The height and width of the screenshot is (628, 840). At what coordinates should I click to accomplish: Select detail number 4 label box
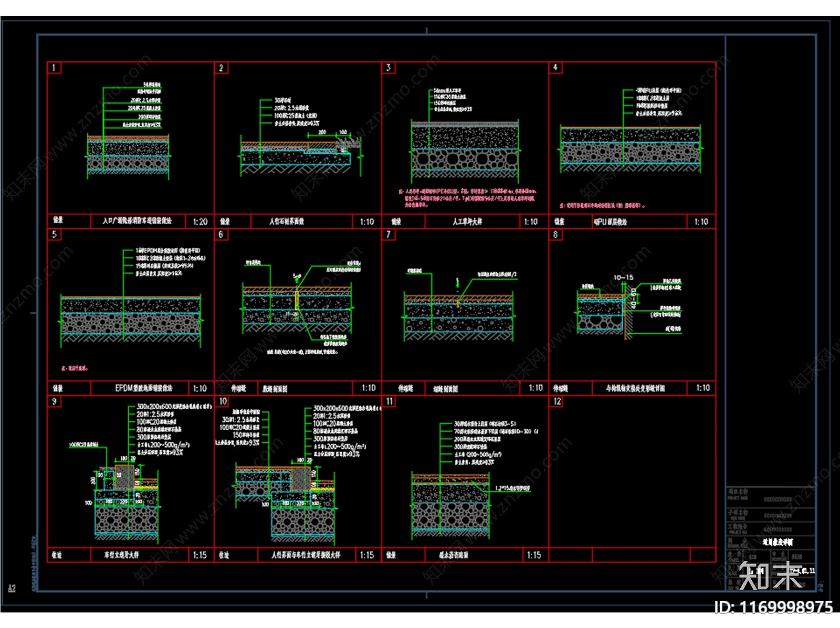555,68
